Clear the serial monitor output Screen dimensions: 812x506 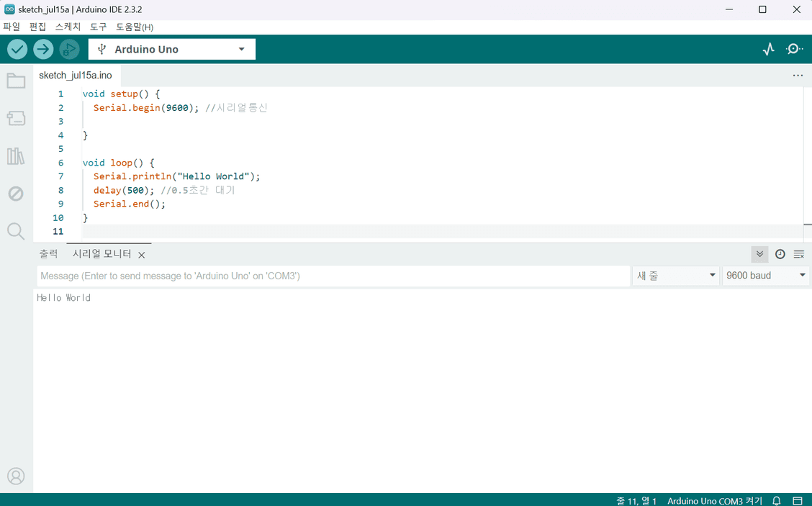click(x=799, y=254)
